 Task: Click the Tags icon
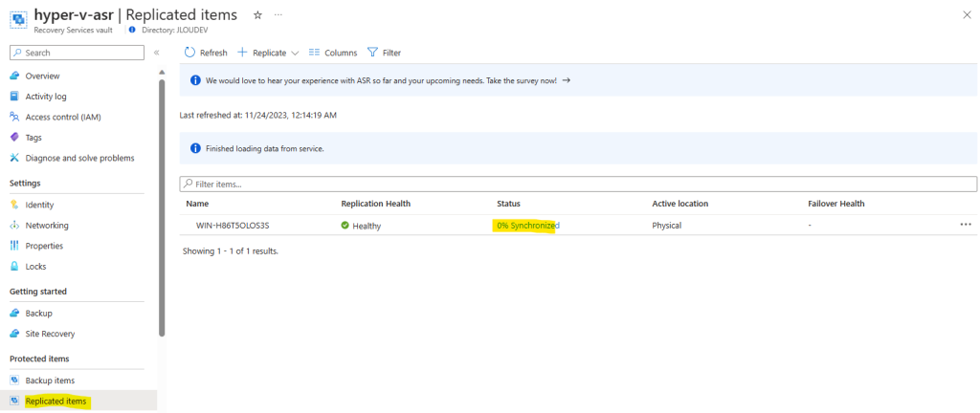[15, 138]
